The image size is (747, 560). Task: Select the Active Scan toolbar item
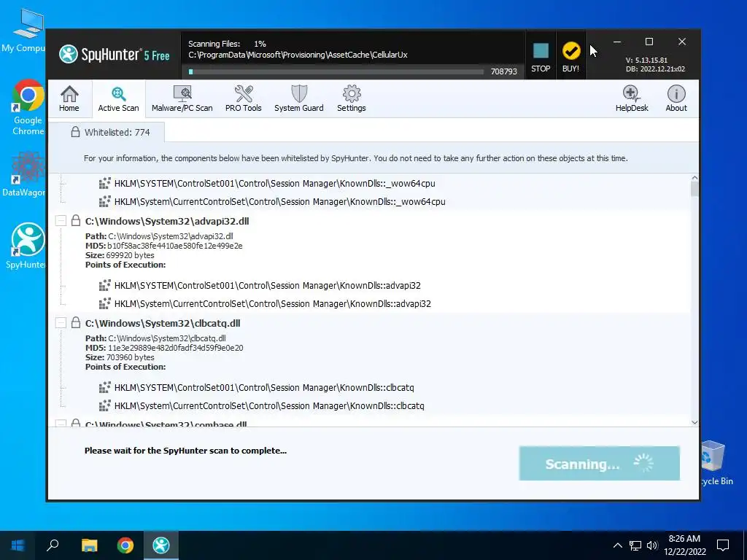(x=119, y=98)
